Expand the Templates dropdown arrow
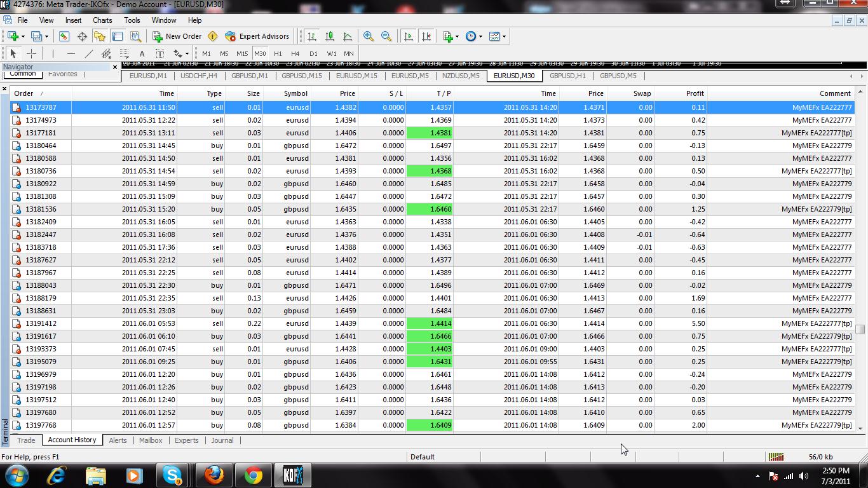 pyautogui.click(x=505, y=36)
